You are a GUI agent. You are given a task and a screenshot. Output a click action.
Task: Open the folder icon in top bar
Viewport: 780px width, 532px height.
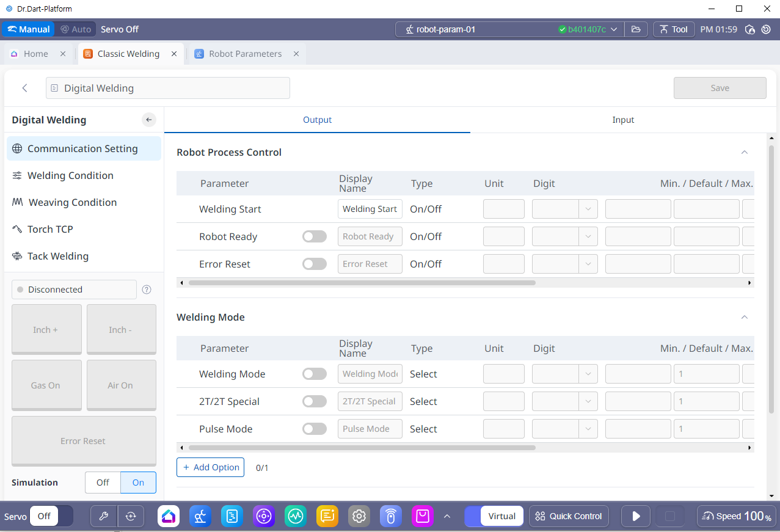point(636,29)
